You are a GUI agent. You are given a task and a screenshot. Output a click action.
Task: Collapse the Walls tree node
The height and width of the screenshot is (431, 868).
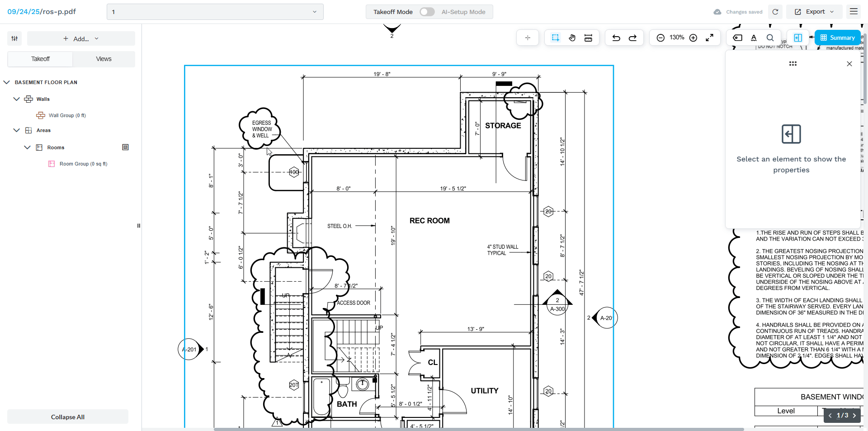(x=17, y=99)
